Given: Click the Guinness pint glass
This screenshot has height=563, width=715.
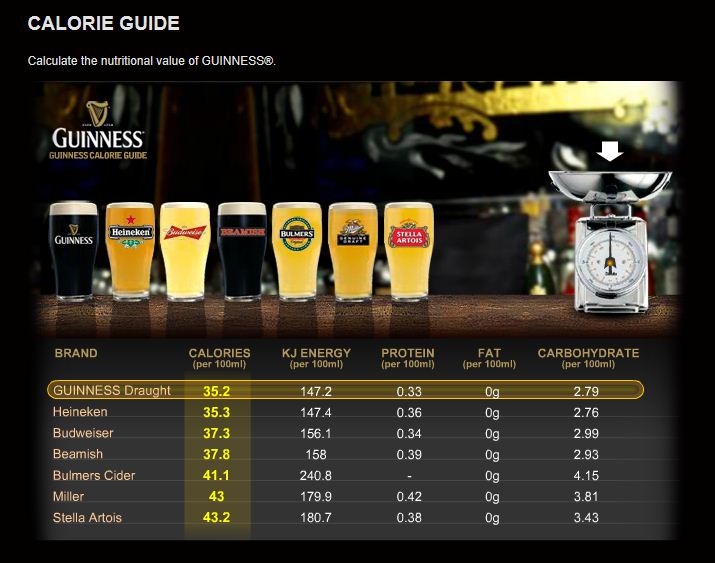Looking at the screenshot, I should [74, 253].
